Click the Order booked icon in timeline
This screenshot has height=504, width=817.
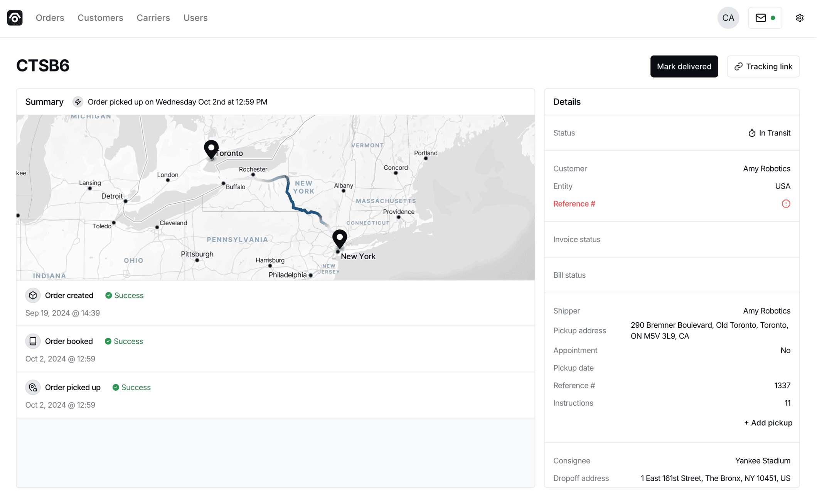(x=33, y=341)
